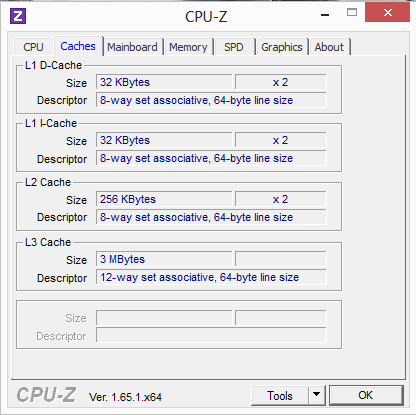Viewport: 416px width, 415px height.
Task: Click the Tools button
Action: coord(280,395)
